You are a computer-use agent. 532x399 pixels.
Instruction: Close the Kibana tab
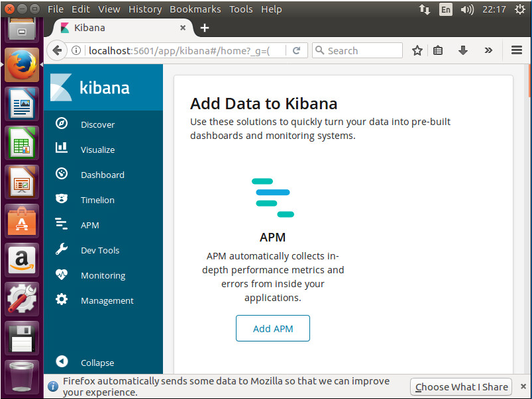coord(183,28)
